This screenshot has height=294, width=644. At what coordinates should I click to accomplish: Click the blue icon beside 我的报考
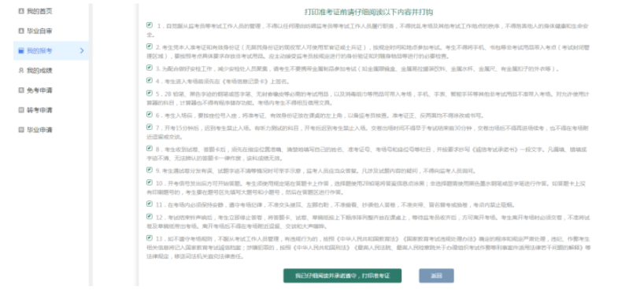point(21,51)
